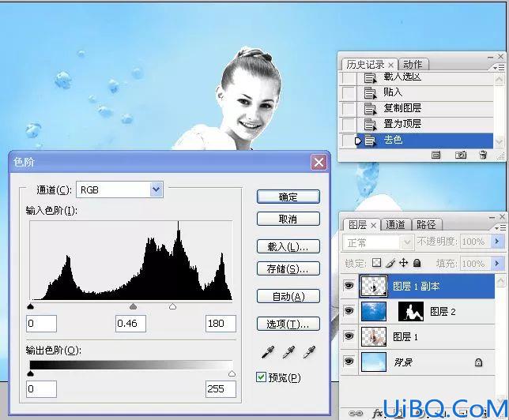The image size is (509, 420).
Task: Click the link layers icon at panel bottom
Action: (356, 413)
